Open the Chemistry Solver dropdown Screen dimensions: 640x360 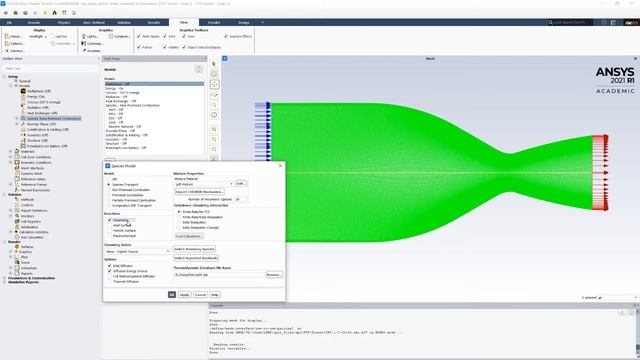coord(137,251)
